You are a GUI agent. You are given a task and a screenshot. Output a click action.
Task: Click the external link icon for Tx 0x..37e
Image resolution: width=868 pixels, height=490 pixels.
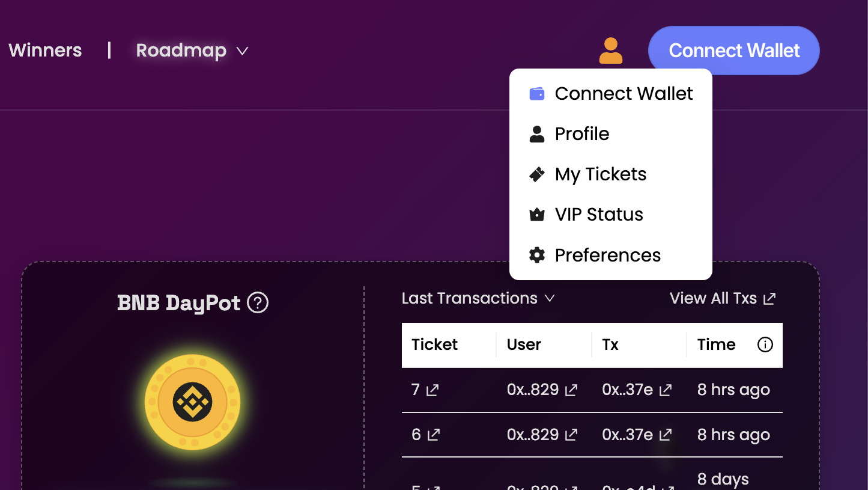[x=665, y=390]
